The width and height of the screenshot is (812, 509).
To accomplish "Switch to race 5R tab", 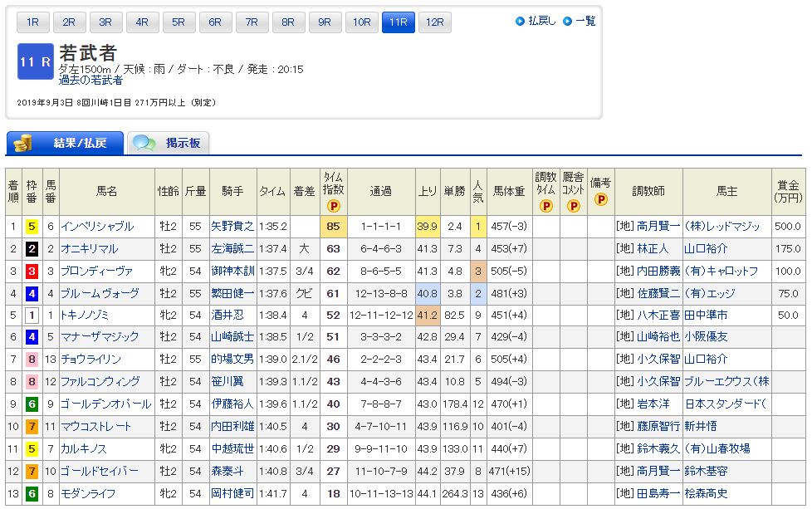I will point(179,22).
